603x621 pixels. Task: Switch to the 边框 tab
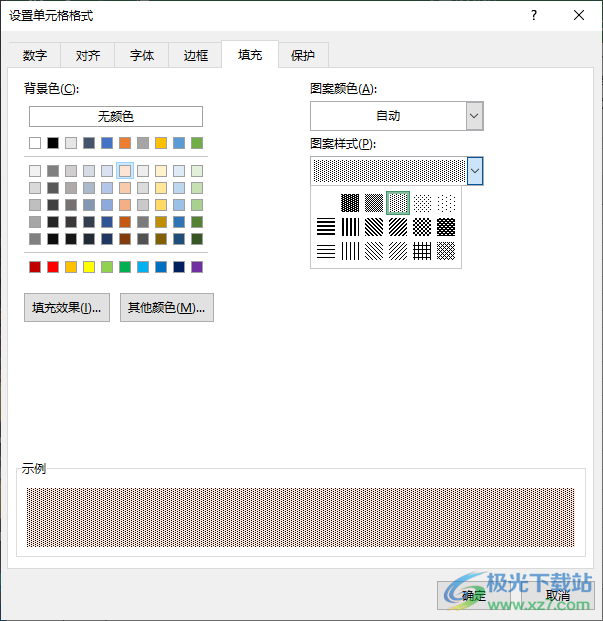tap(196, 56)
